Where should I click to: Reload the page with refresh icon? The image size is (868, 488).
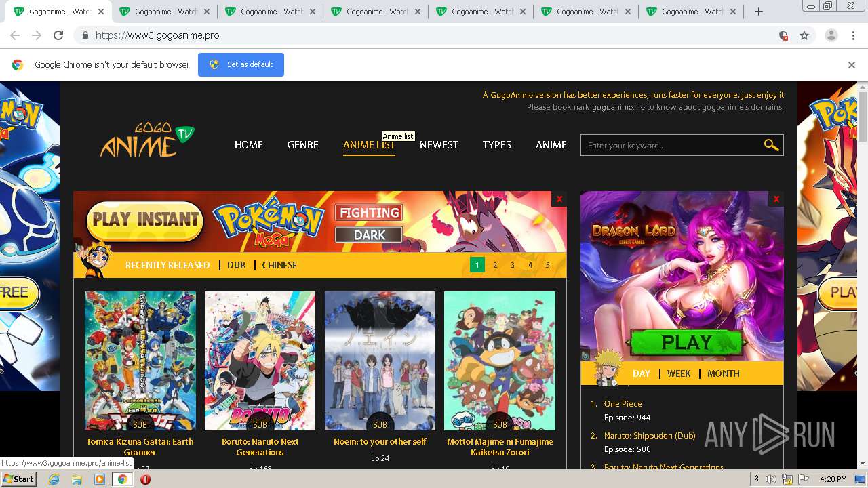(58, 35)
